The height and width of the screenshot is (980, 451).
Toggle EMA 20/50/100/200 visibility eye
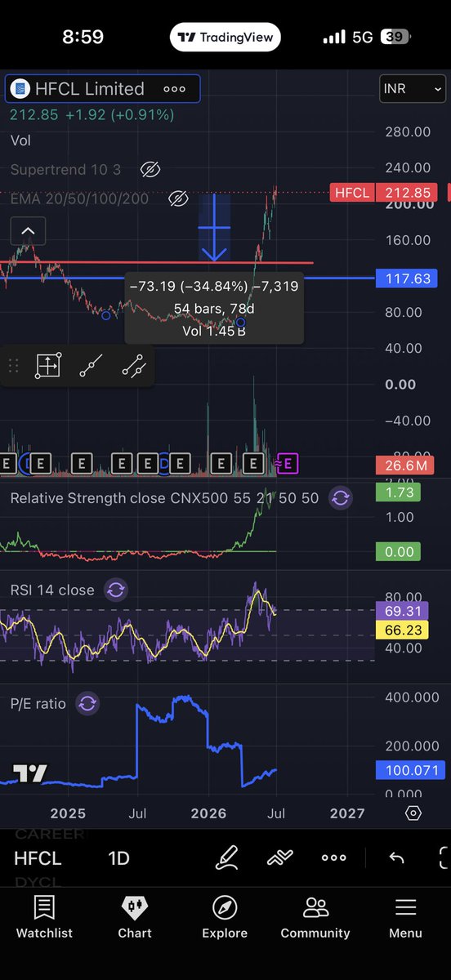pyautogui.click(x=178, y=198)
